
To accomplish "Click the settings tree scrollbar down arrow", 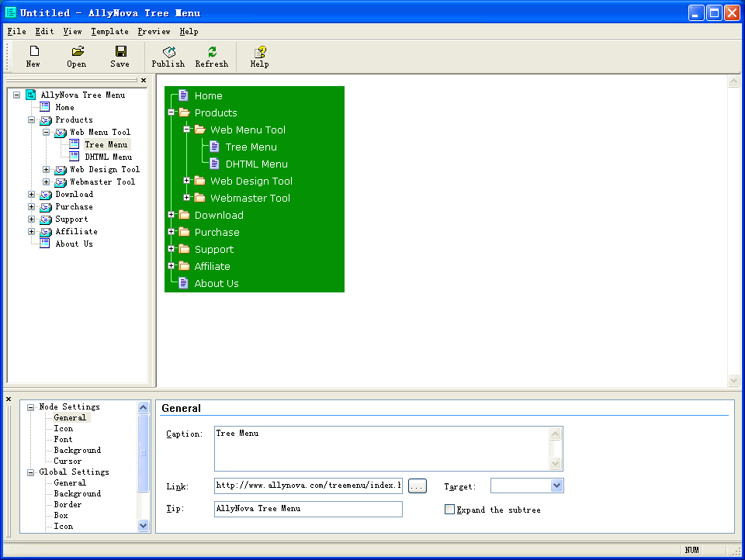I will [143, 525].
